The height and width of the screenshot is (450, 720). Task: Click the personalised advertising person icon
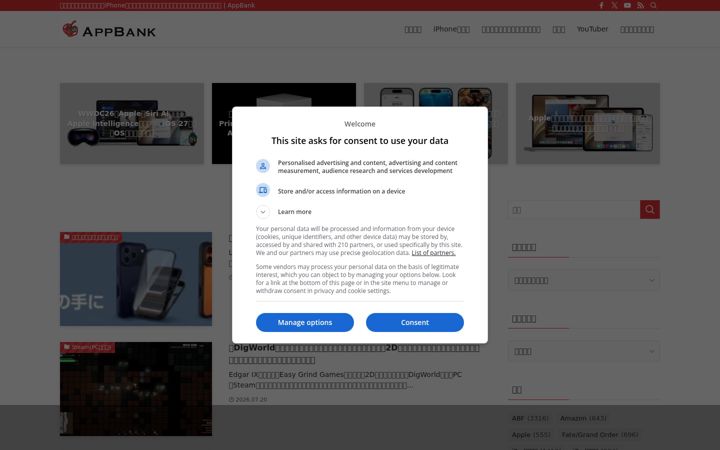pyautogui.click(x=263, y=166)
